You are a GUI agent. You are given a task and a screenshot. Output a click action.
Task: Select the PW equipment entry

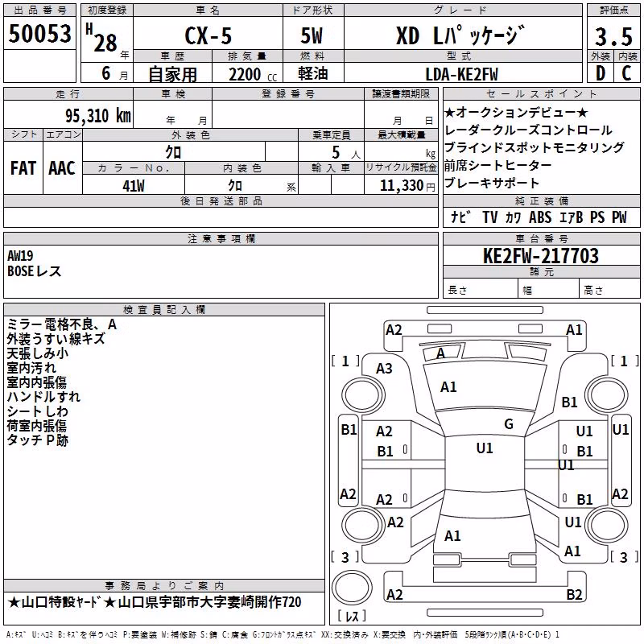(619, 217)
